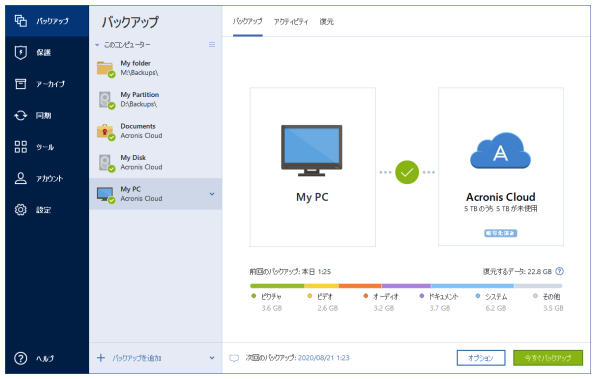The height and width of the screenshot is (379, 600).
Task: Open backup list hamburger menu
Action: click(212, 45)
